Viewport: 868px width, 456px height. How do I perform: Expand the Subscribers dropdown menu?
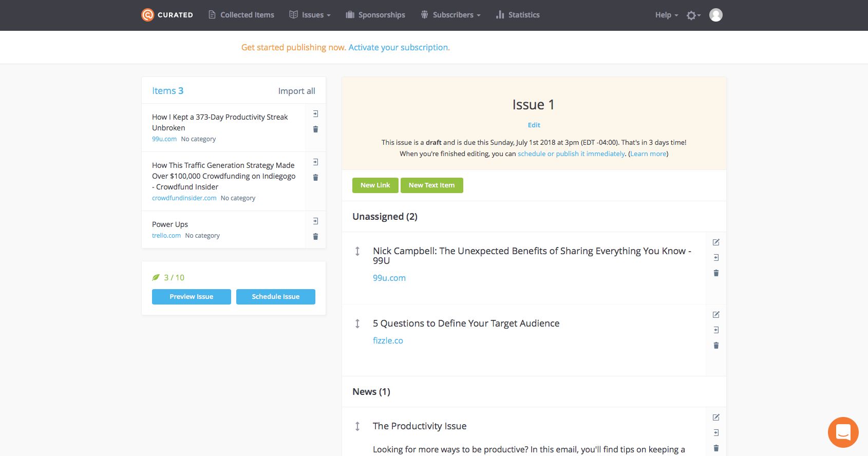(450, 15)
